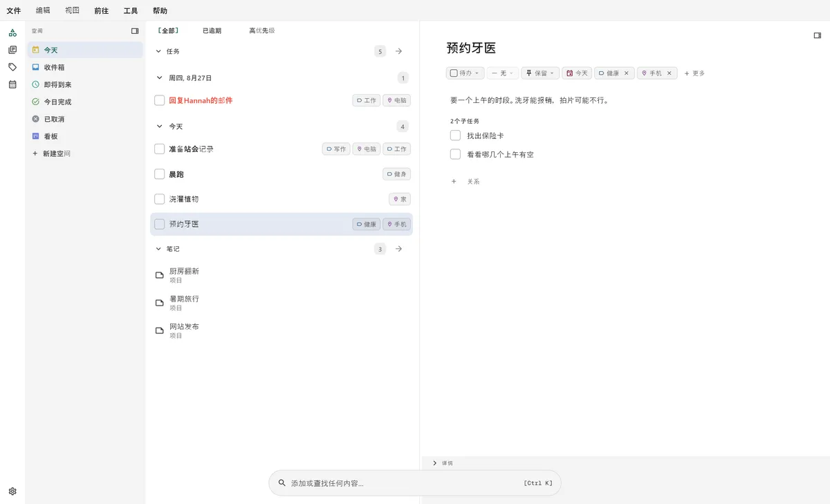This screenshot has width=830, height=504.
Task: Check the subtask 看看哪几个上午有空
Action: pyautogui.click(x=455, y=154)
